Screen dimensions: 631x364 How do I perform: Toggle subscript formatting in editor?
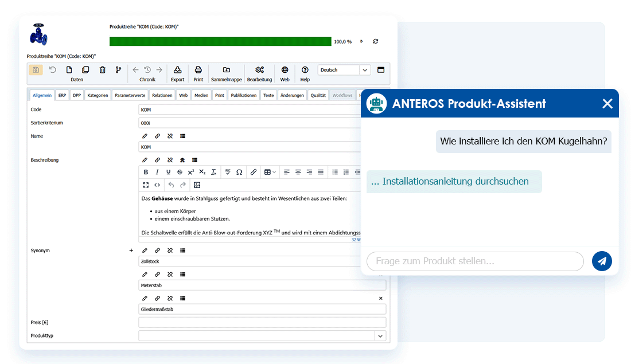click(202, 172)
